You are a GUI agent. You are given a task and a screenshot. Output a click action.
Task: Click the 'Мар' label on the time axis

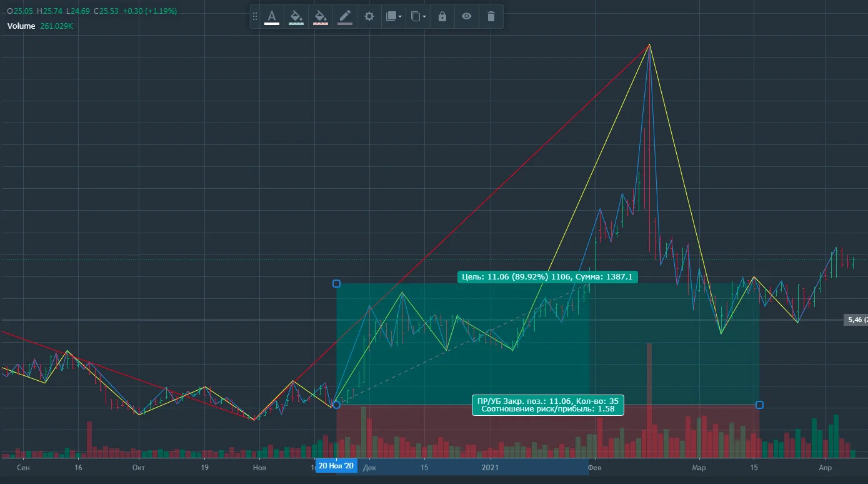click(x=699, y=467)
